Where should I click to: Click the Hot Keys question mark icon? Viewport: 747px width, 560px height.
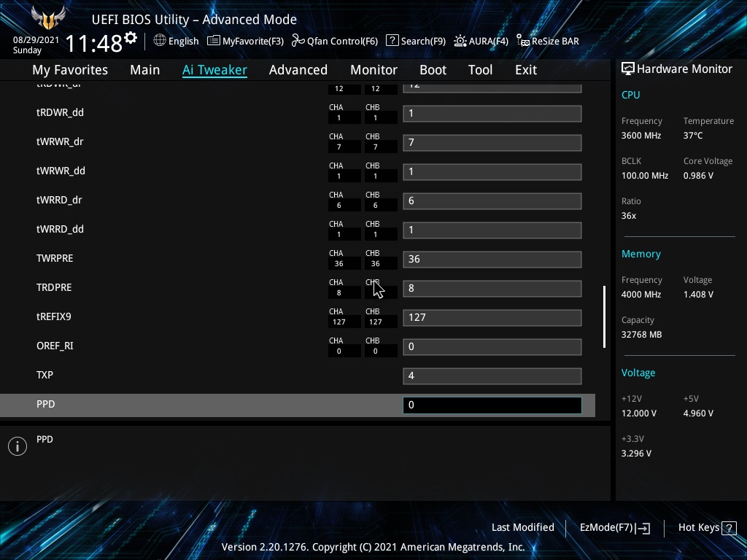pyautogui.click(x=729, y=528)
